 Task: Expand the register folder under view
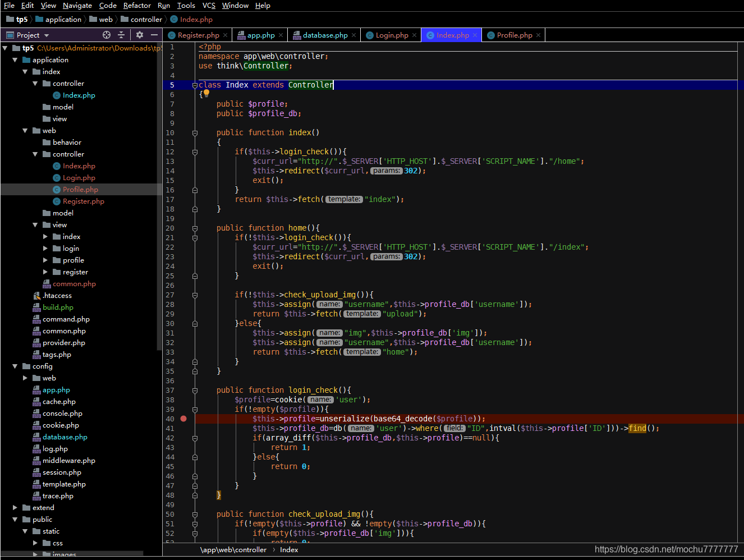pyautogui.click(x=45, y=272)
